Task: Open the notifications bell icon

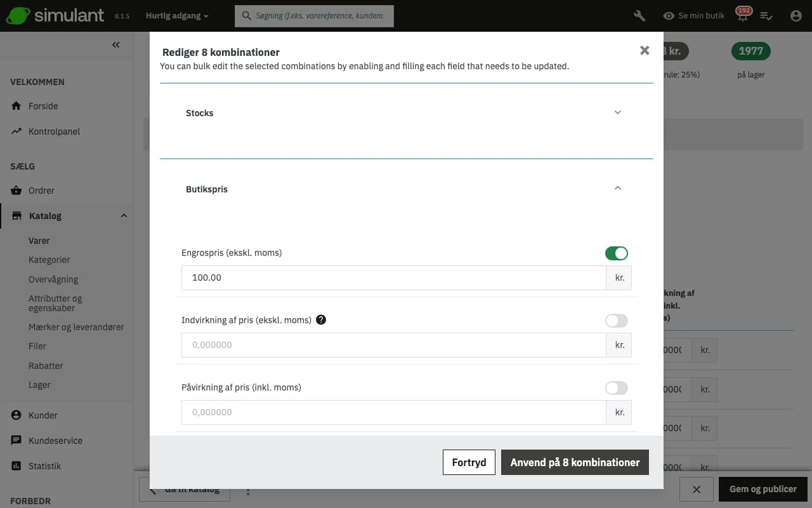Action: [742, 17]
